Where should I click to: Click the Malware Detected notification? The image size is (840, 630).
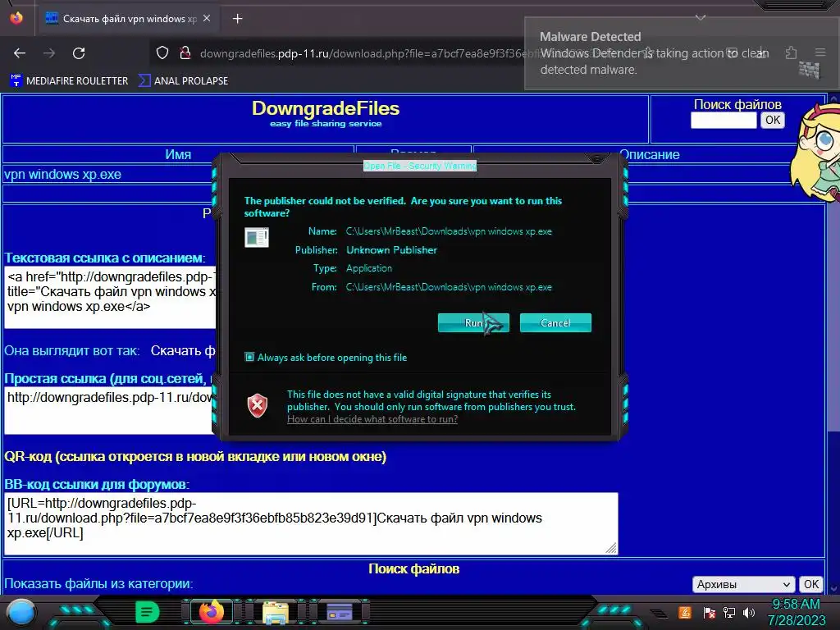point(681,53)
